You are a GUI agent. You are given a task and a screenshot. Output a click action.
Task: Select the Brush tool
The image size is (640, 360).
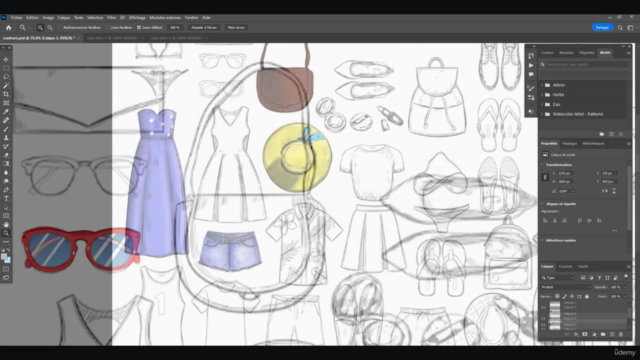click(6, 129)
